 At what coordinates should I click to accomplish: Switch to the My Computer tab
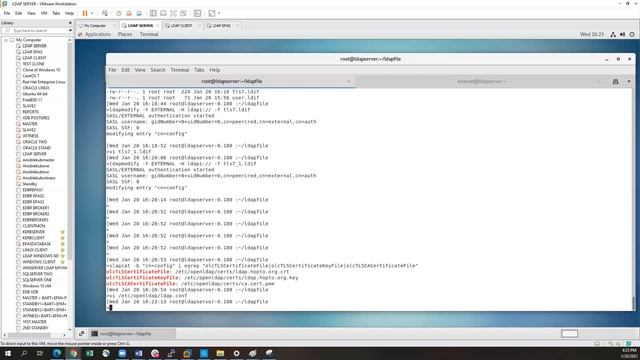[x=95, y=26]
